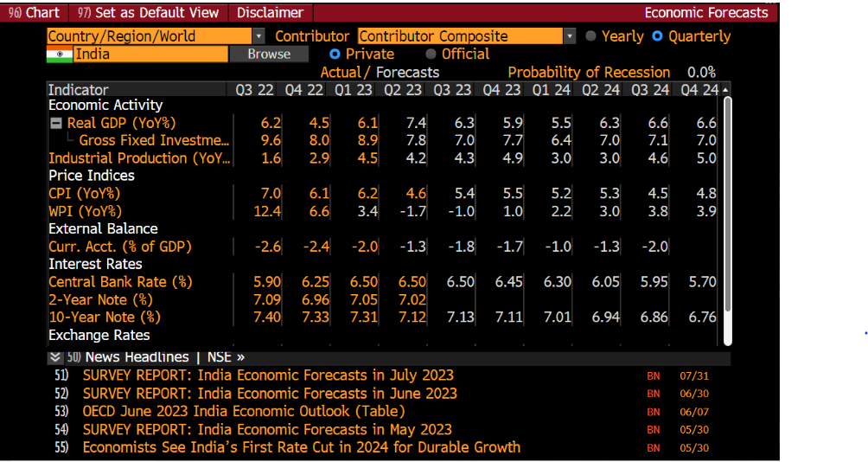Open India Economic Forecasts in July 2023
Viewport: 868px width, 462px height.
tap(269, 375)
